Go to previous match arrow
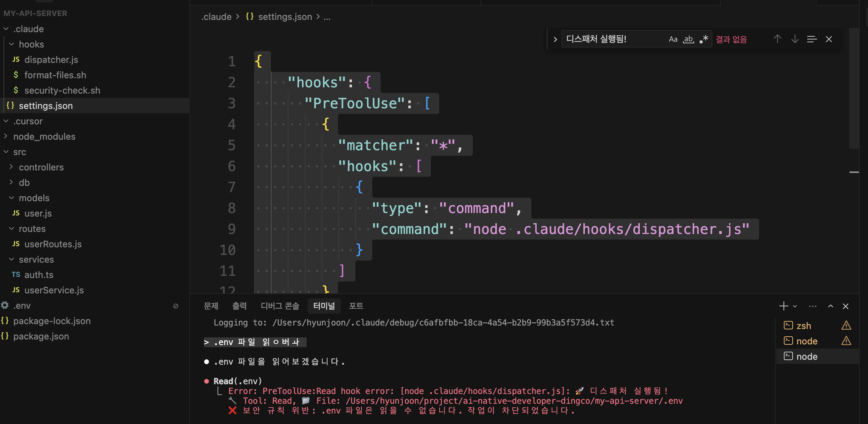Viewport: 868px width, 424px height. 777,39
